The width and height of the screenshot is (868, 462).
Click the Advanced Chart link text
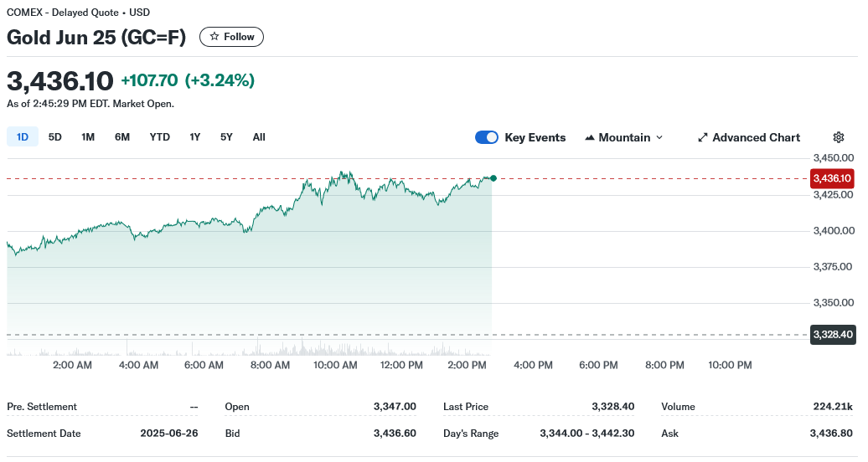point(757,137)
